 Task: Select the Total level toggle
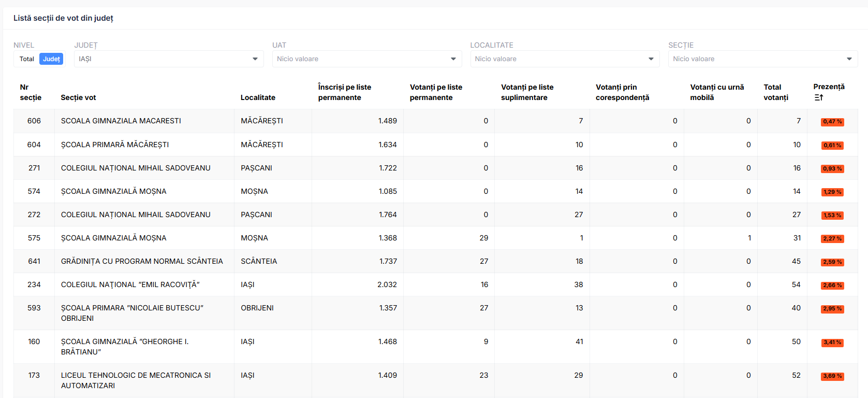pos(27,59)
